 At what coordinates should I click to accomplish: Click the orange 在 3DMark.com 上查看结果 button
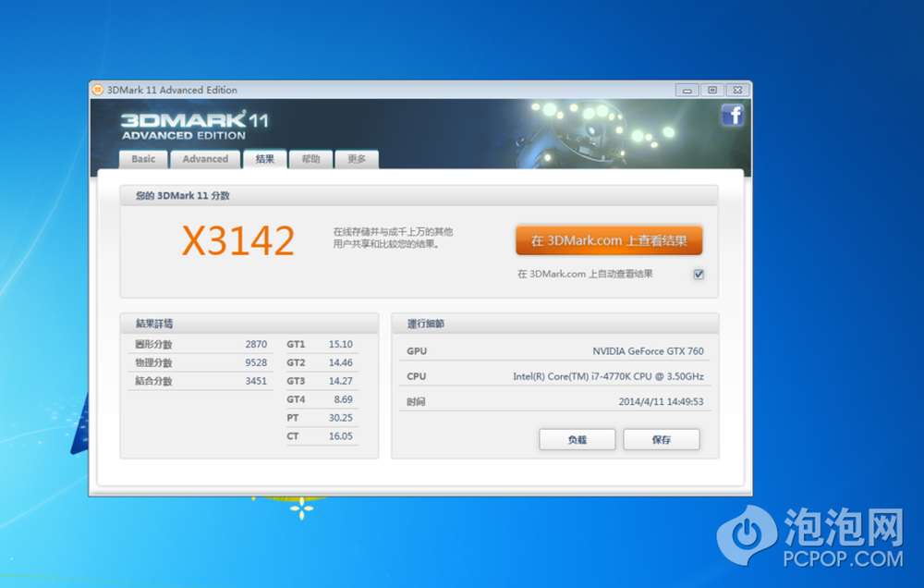tap(609, 240)
